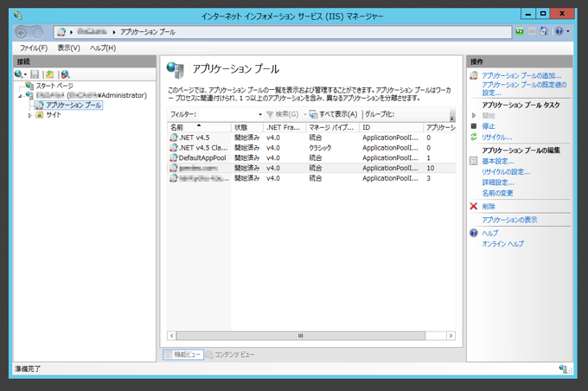The width and height of the screenshot is (588, 391).
Task: Click すべて表示(A) button
Action: click(x=334, y=114)
